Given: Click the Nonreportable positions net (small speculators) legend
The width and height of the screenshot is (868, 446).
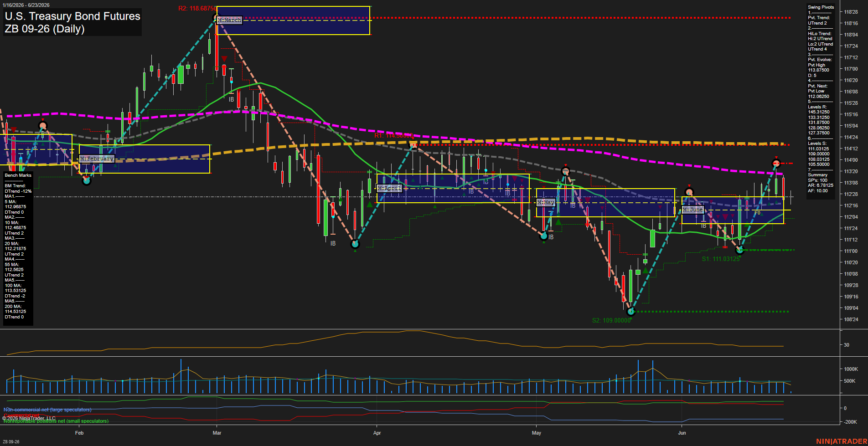Looking at the screenshot, I should pos(56,421).
